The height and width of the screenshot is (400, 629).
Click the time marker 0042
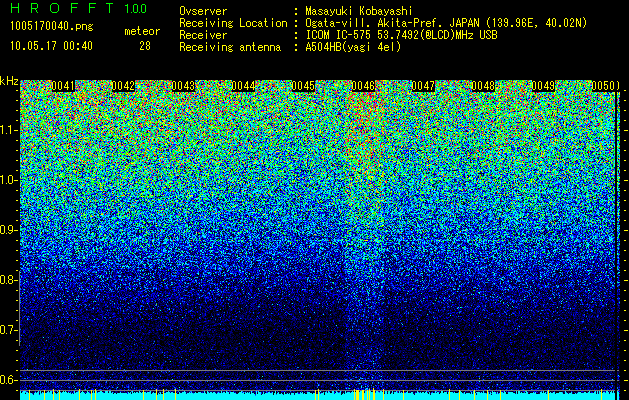123,86
